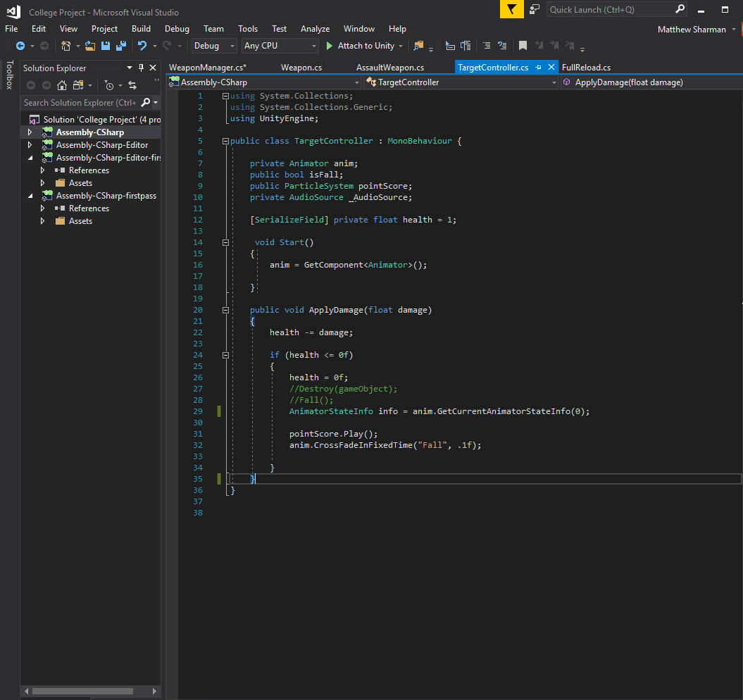Open the feedback icon next to Quick Launch
Image resolution: width=743 pixels, height=700 pixels.
(x=535, y=9)
